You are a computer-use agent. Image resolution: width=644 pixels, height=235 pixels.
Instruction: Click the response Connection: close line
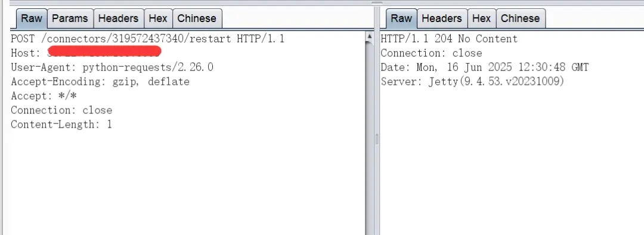[x=431, y=54]
